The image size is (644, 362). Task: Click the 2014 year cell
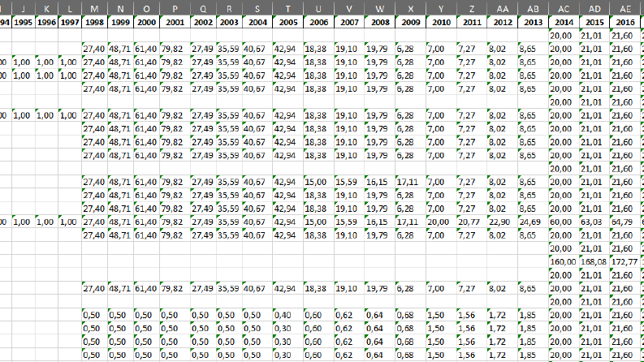click(x=564, y=22)
